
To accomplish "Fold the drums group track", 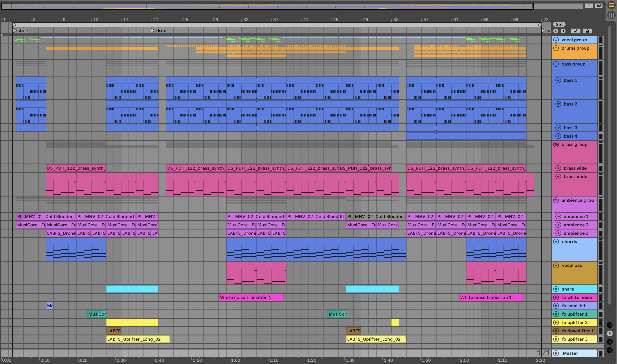I will pyautogui.click(x=556, y=48).
